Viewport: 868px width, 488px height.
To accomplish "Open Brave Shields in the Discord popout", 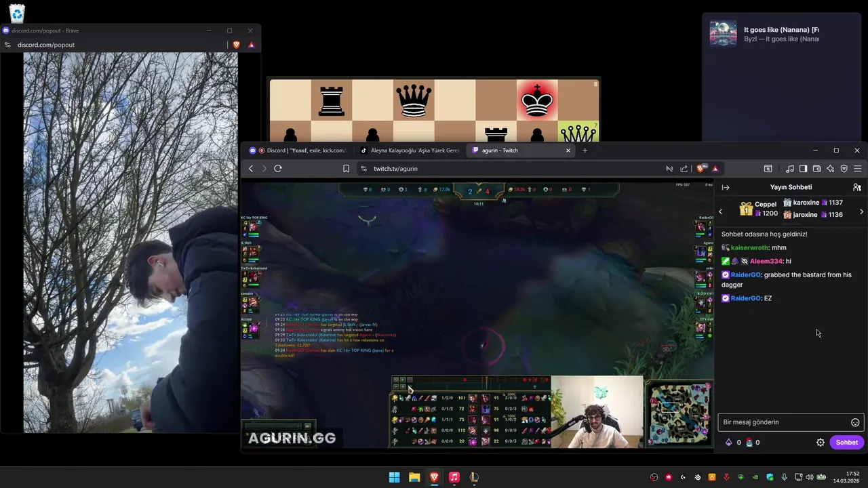I will 236,45.
